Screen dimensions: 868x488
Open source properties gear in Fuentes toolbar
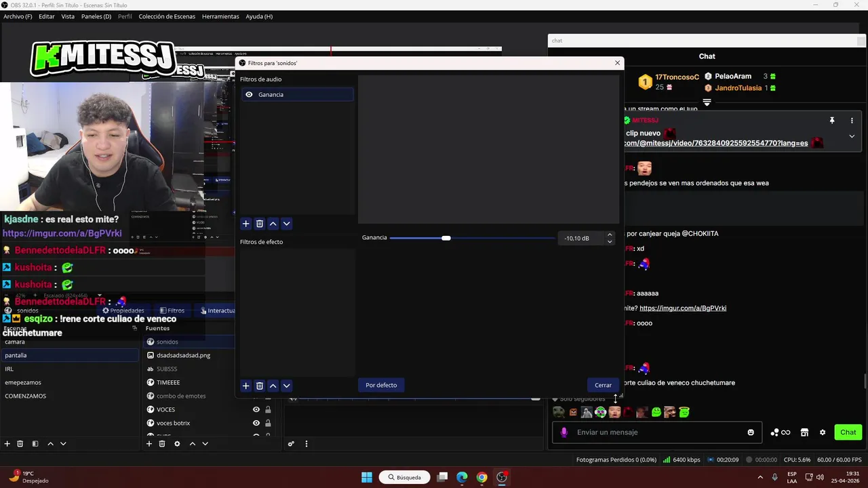(177, 444)
